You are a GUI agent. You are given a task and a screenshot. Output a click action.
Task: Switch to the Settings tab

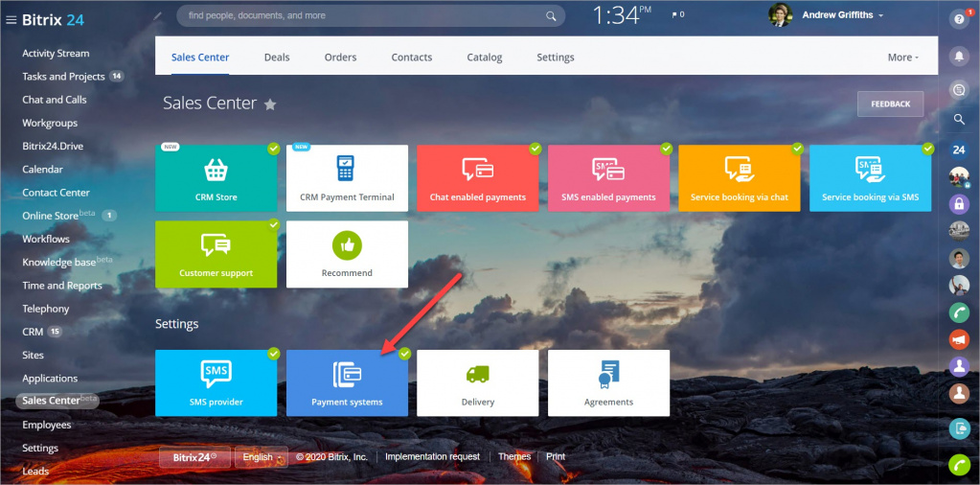(x=556, y=58)
